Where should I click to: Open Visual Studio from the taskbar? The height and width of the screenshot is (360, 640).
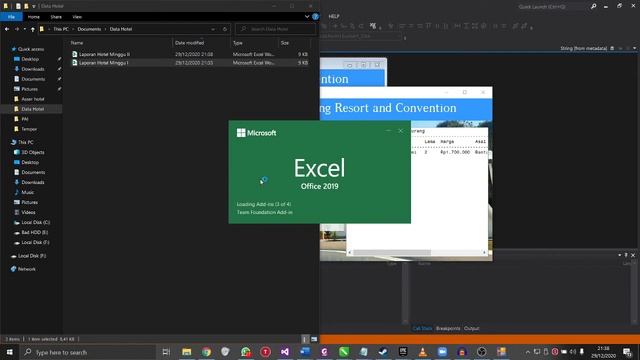click(285, 352)
